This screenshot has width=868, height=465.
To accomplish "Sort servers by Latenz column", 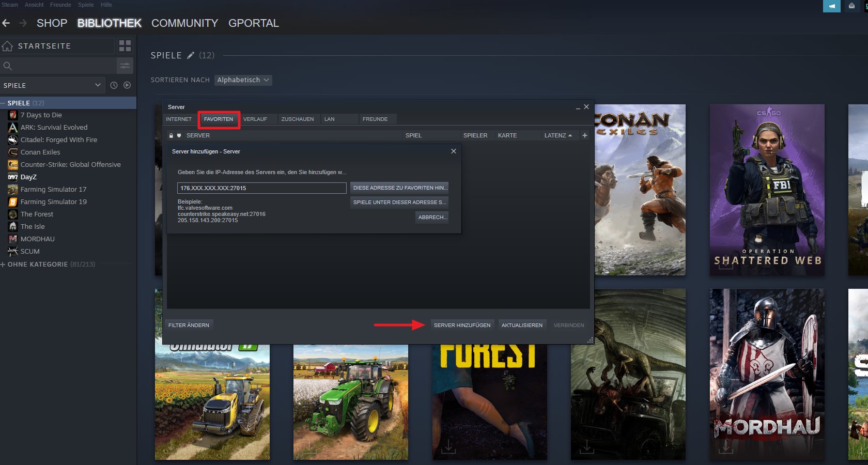I will coord(557,135).
